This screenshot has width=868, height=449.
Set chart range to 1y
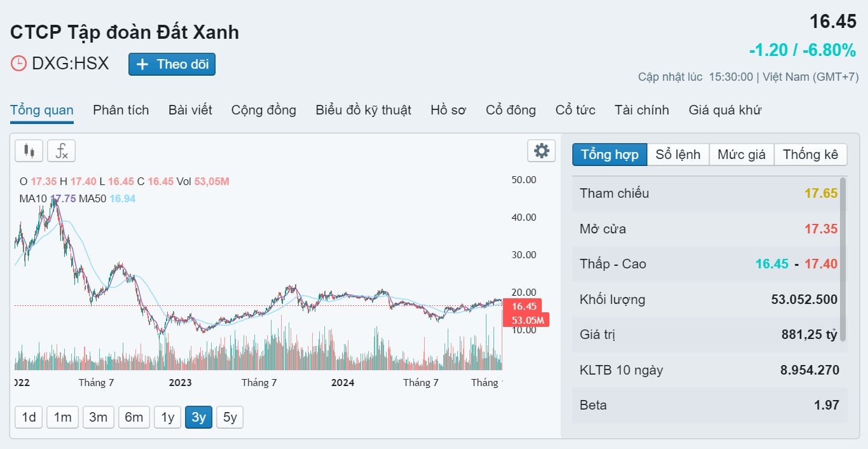coord(167,417)
